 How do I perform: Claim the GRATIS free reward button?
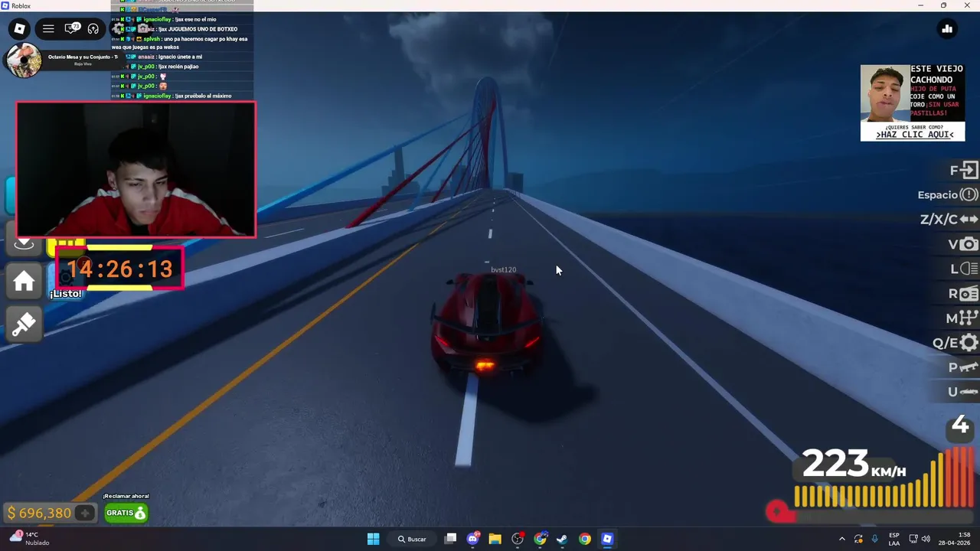[126, 513]
